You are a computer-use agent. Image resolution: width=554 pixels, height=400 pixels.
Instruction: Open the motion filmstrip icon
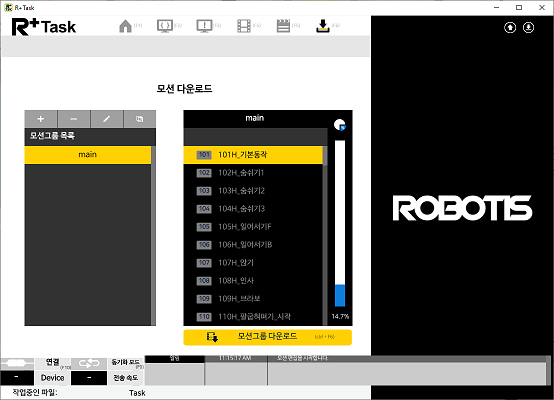click(x=244, y=26)
